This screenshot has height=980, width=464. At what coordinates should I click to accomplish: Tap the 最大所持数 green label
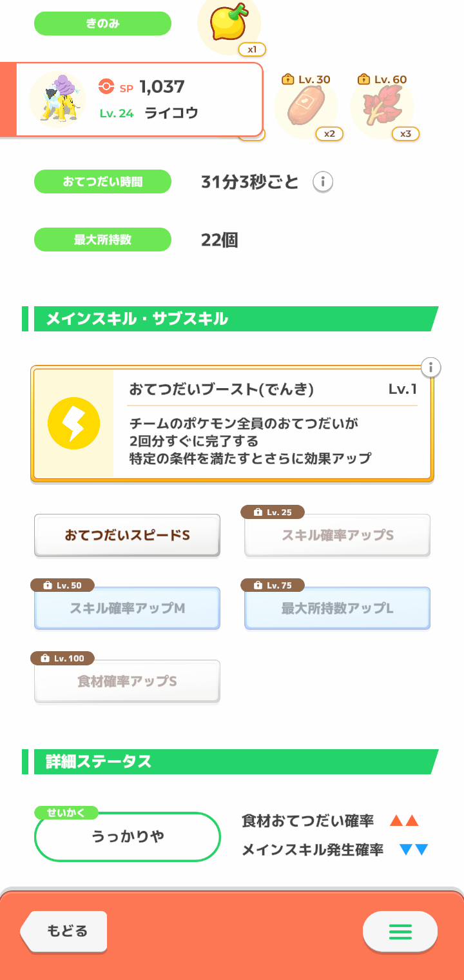point(102,240)
